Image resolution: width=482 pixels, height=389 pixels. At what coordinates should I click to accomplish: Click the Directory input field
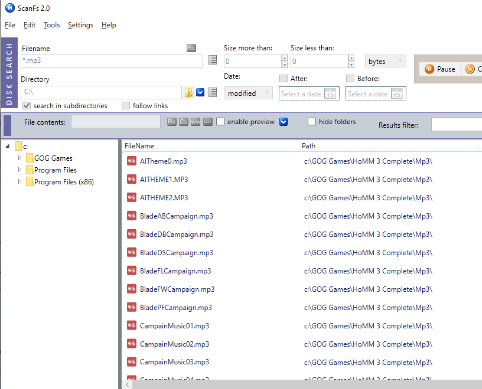click(x=101, y=92)
